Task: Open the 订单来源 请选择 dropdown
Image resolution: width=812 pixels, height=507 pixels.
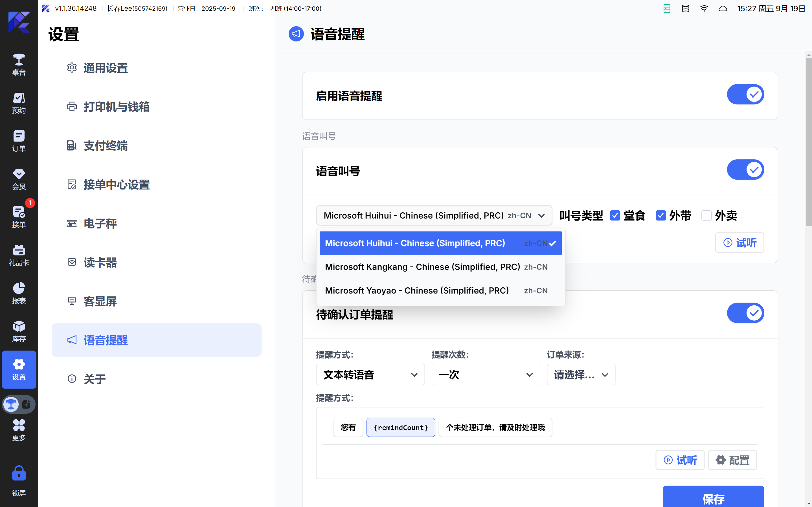Action: [x=581, y=374]
